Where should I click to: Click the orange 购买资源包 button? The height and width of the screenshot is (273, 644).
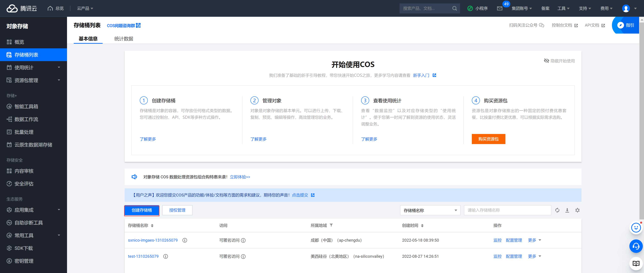click(x=488, y=139)
